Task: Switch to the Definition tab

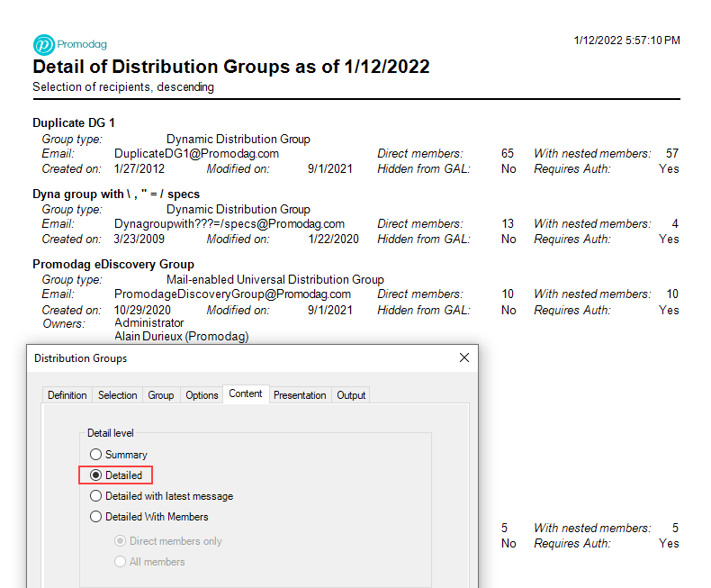Action: point(67,395)
